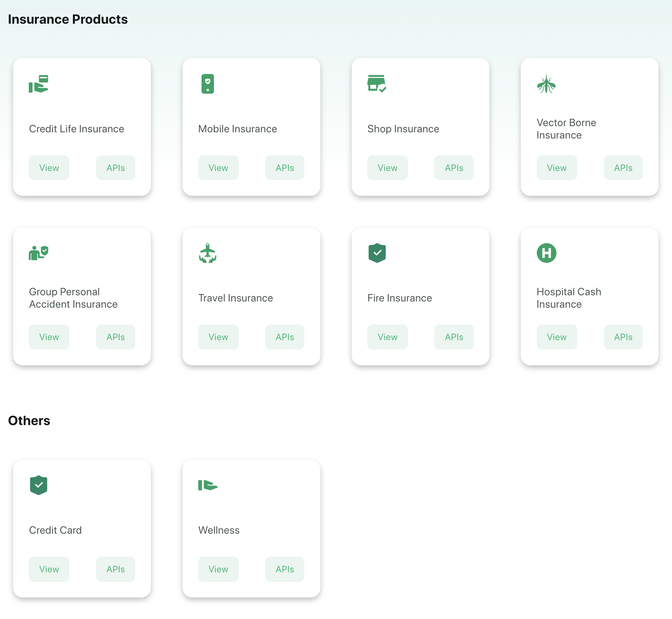Click the Group Personal Accident person-shield icon
The width and height of the screenshot is (672, 619).
point(39,253)
